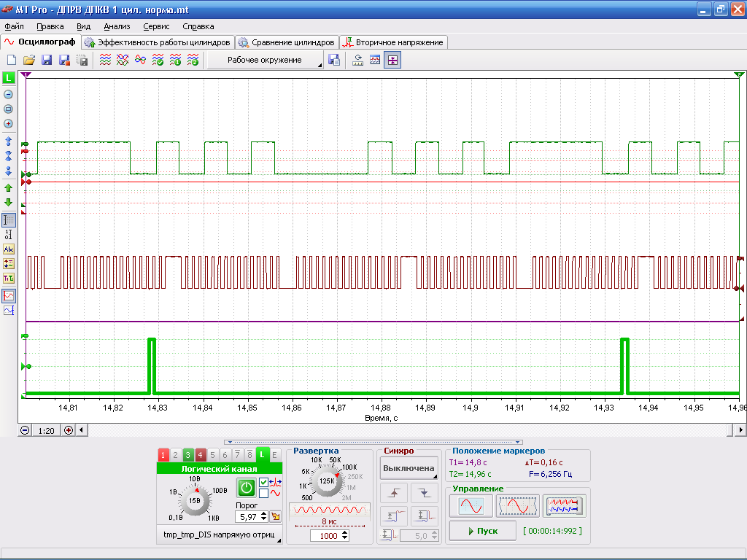This screenshot has height=560, width=747.
Task: Click the single sine waveform view button
Action: pos(471,506)
